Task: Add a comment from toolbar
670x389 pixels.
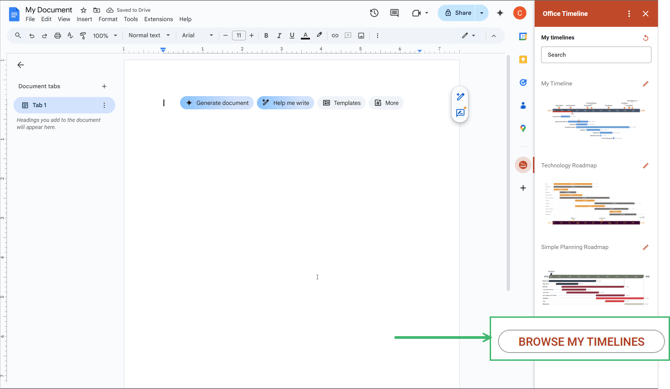Action: click(x=348, y=35)
